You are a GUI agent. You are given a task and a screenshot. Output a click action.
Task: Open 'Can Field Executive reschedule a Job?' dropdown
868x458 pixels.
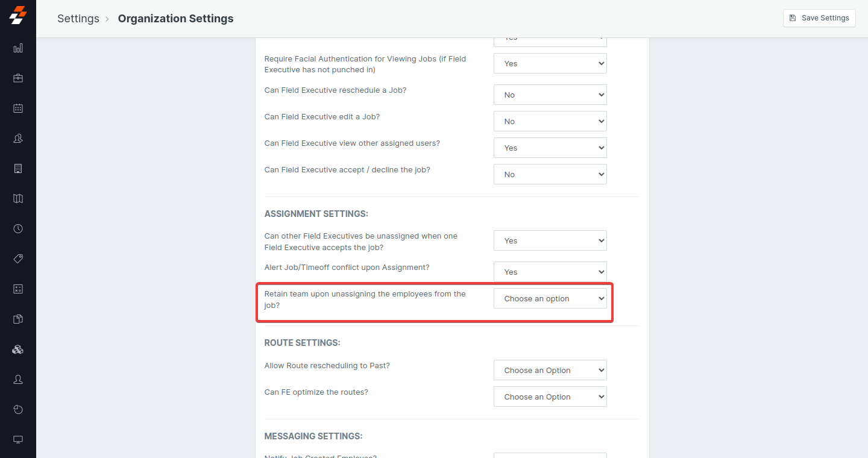[550, 95]
